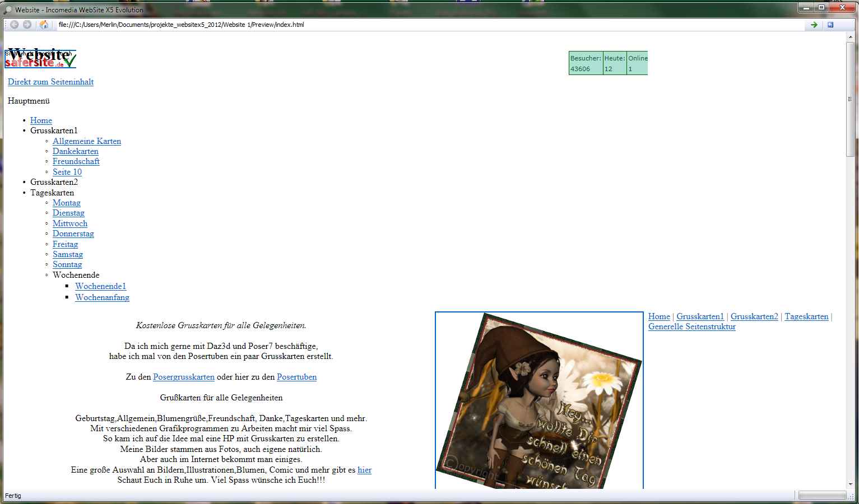Click the browser forward arrow button
This screenshot has height=504, width=859.
click(27, 25)
